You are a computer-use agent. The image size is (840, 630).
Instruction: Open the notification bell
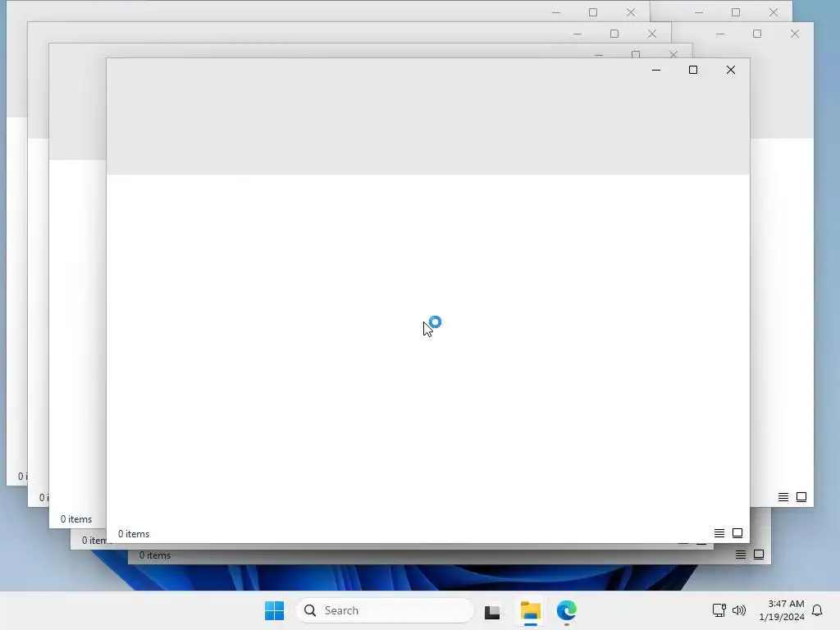coord(817,610)
